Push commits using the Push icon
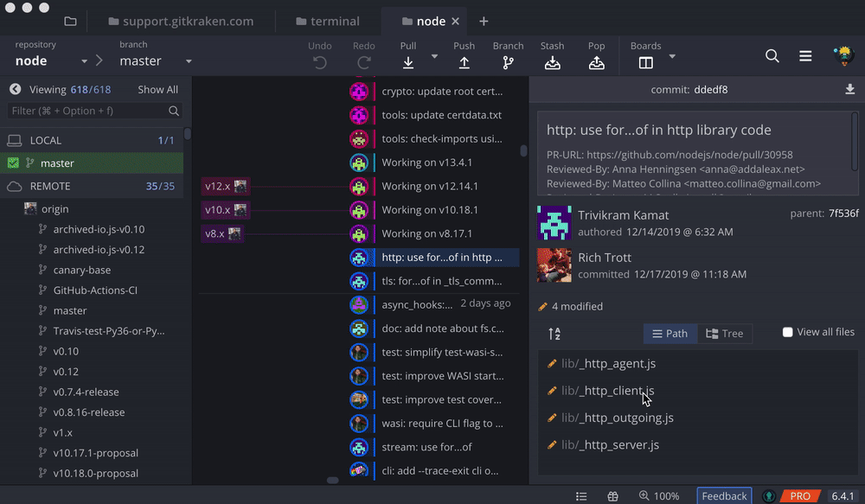Image resolution: width=865 pixels, height=504 pixels. pyautogui.click(x=465, y=63)
